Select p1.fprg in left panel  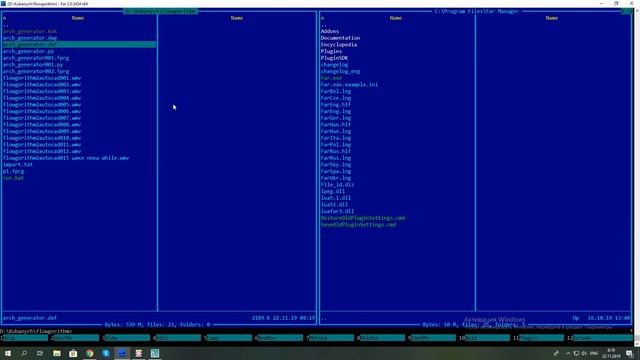tap(13, 171)
